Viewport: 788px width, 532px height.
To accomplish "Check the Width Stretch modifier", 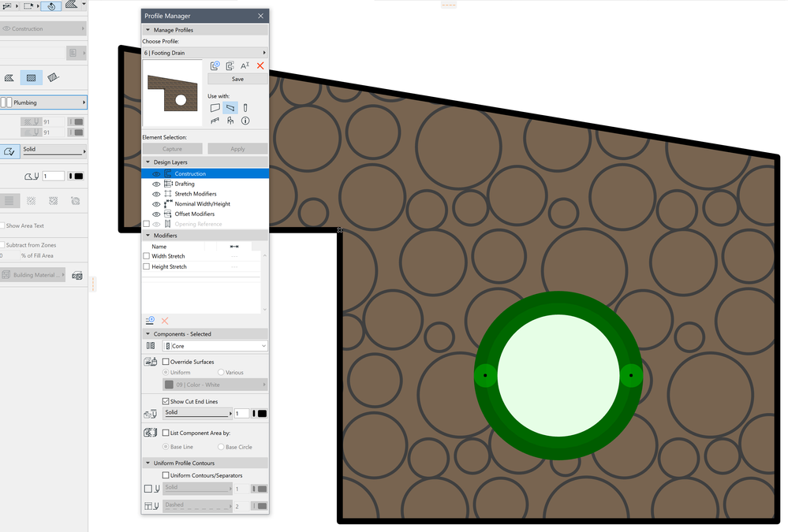I will click(147, 255).
